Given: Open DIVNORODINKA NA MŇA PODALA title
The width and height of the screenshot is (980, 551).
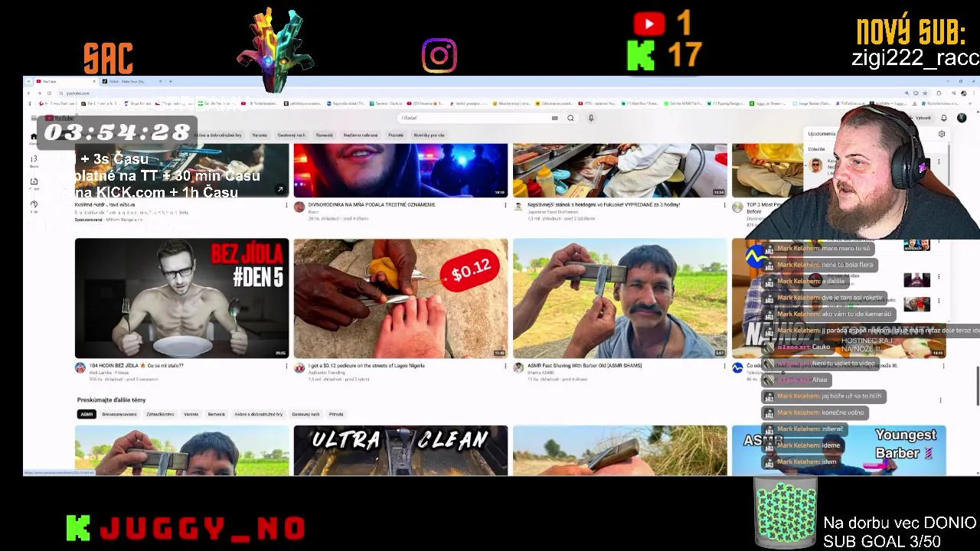Looking at the screenshot, I should coord(371,205).
